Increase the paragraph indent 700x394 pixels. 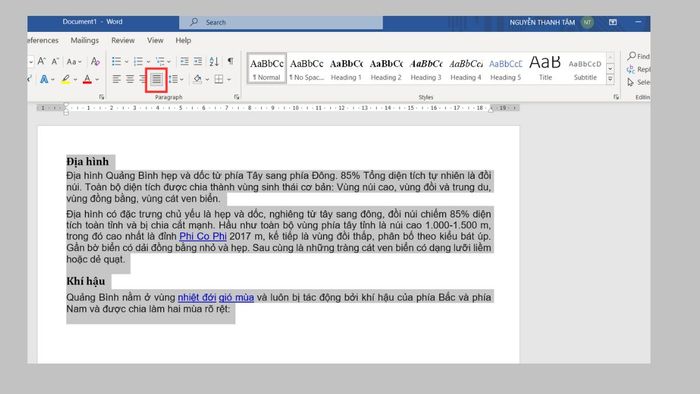198,61
